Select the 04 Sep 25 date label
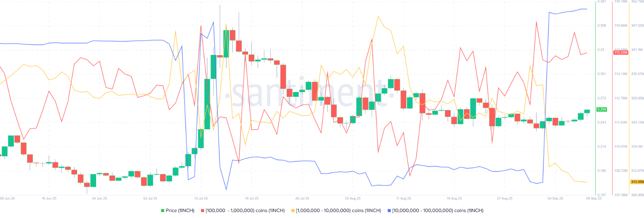Image resolution: width=644 pixels, height=218 pixels. click(555, 198)
